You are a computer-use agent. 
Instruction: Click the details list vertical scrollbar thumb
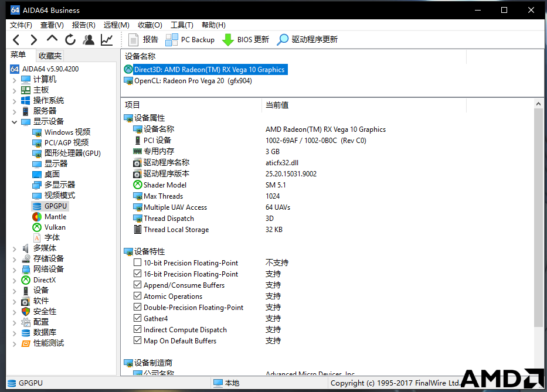click(538, 218)
